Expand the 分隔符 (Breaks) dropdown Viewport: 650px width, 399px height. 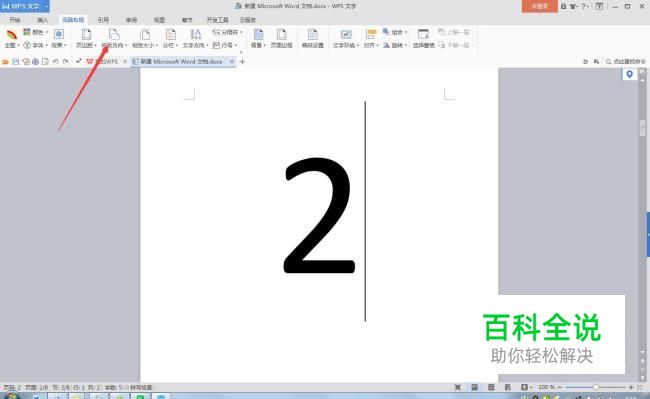click(228, 32)
